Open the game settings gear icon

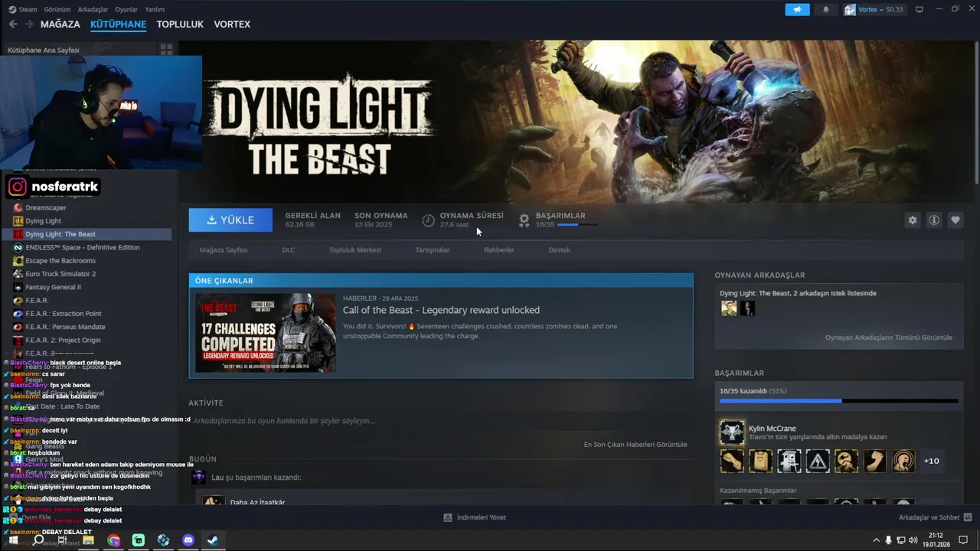913,220
